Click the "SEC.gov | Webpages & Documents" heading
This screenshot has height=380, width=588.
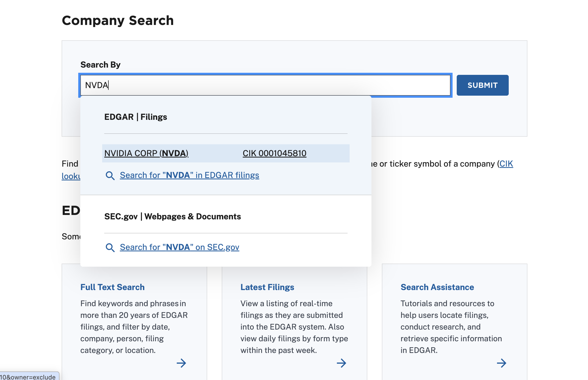click(173, 217)
